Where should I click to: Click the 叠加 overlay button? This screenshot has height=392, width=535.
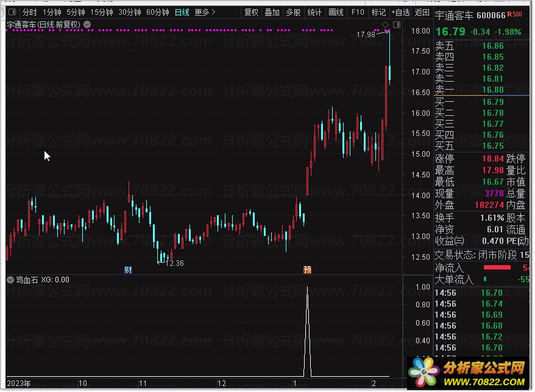click(272, 13)
